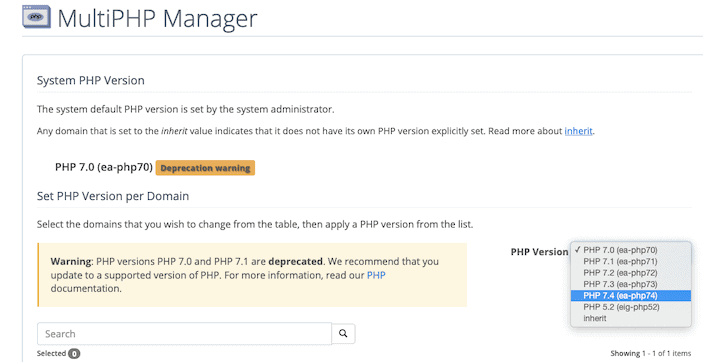The image size is (703, 362).
Task: Select PHP 5.2 (eig-php52) option
Action: coord(631,307)
